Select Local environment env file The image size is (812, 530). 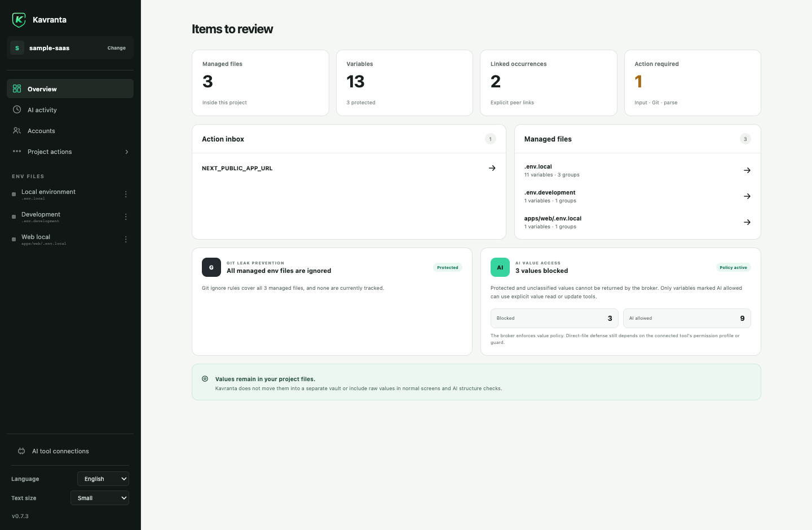click(x=62, y=194)
